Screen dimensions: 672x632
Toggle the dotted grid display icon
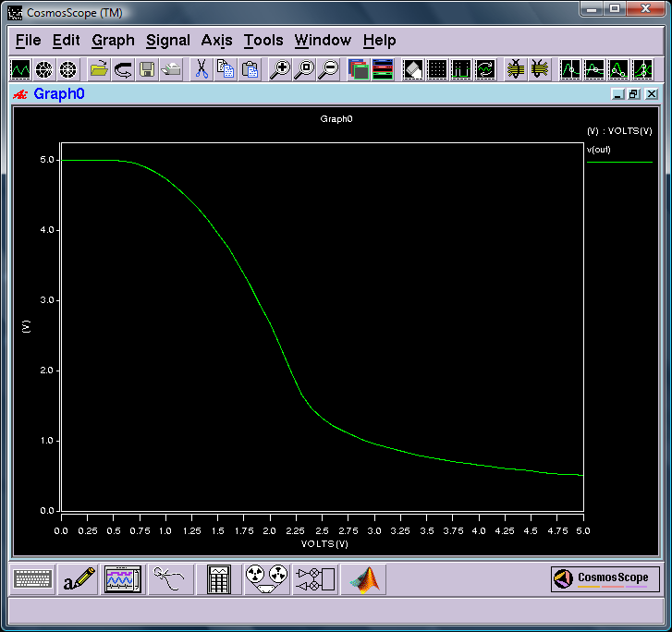(x=436, y=69)
